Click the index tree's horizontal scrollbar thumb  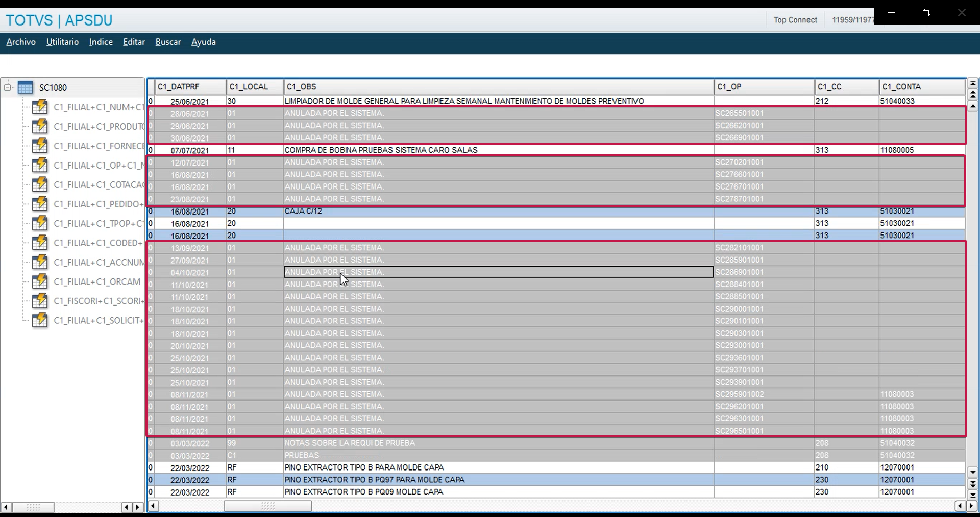[33, 507]
